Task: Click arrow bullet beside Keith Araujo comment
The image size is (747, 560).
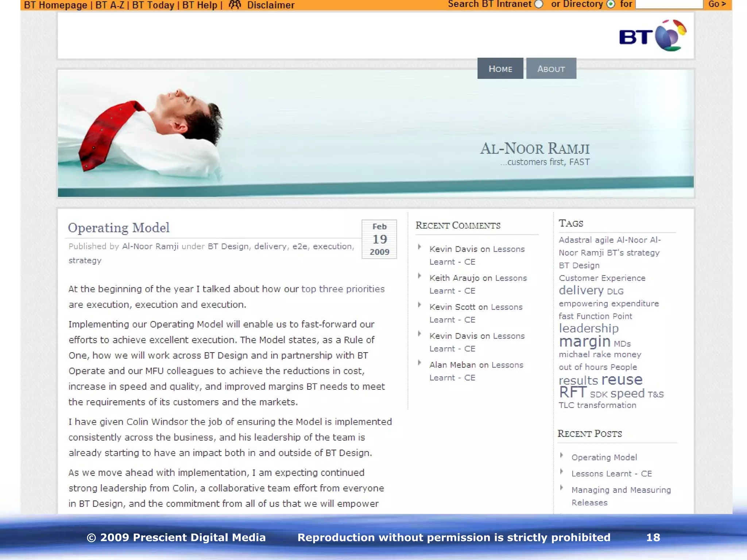Action: [419, 276]
